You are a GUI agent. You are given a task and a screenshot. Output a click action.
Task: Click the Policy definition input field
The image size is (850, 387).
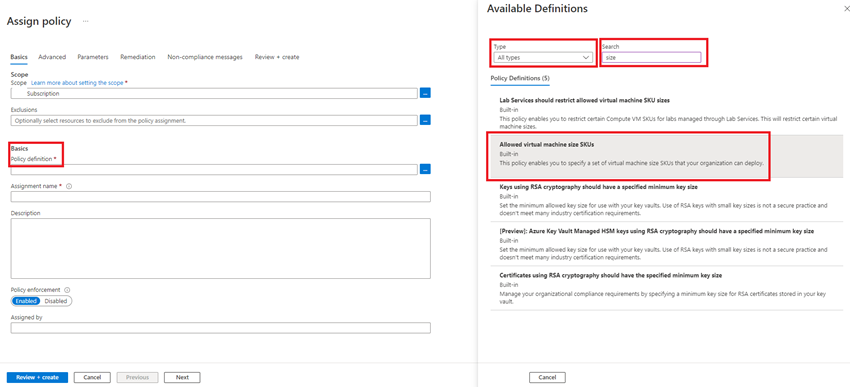(214, 169)
